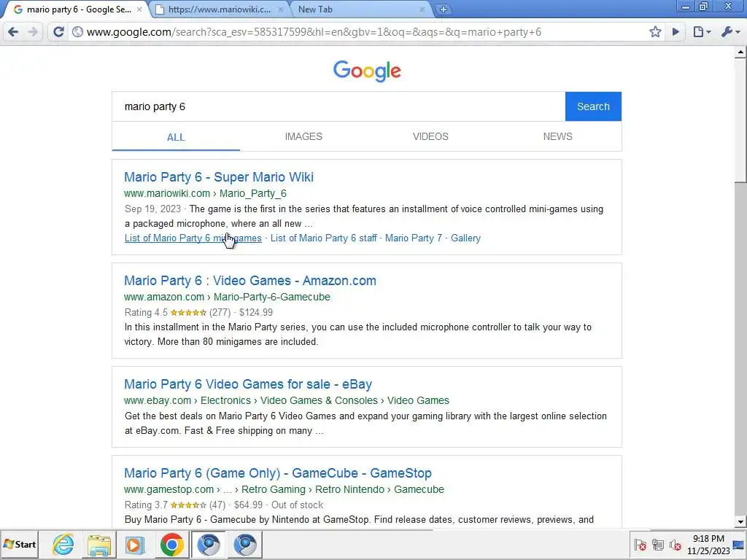This screenshot has height=560, width=747.
Task: Launch Internet Explorer from taskbar
Action: point(63,544)
